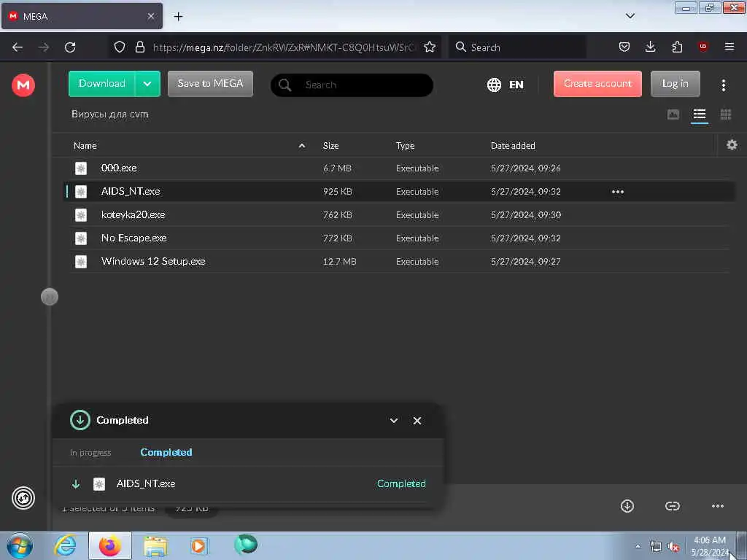Image resolution: width=747 pixels, height=560 pixels.
Task: Open Windows Media Player from taskbar
Action: click(199, 545)
